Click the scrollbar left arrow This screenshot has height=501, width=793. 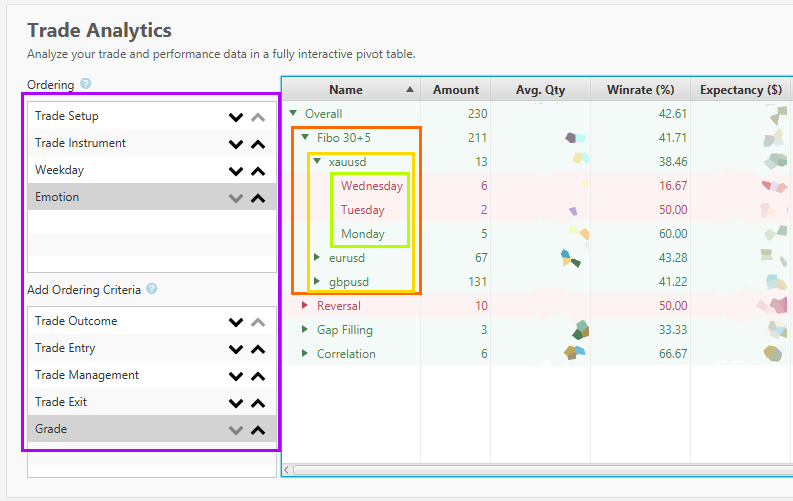(x=287, y=470)
